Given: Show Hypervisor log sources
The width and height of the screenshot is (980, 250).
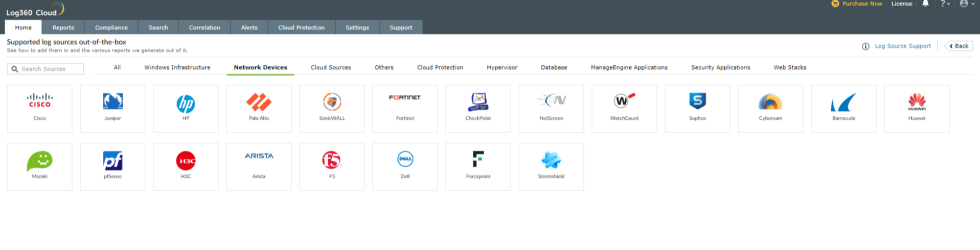Looking at the screenshot, I should 502,67.
